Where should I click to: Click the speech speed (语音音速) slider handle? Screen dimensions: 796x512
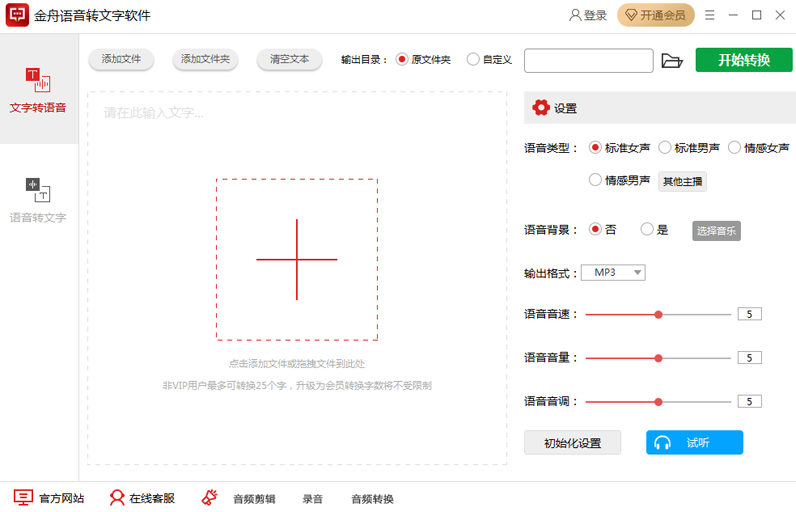pyautogui.click(x=658, y=314)
